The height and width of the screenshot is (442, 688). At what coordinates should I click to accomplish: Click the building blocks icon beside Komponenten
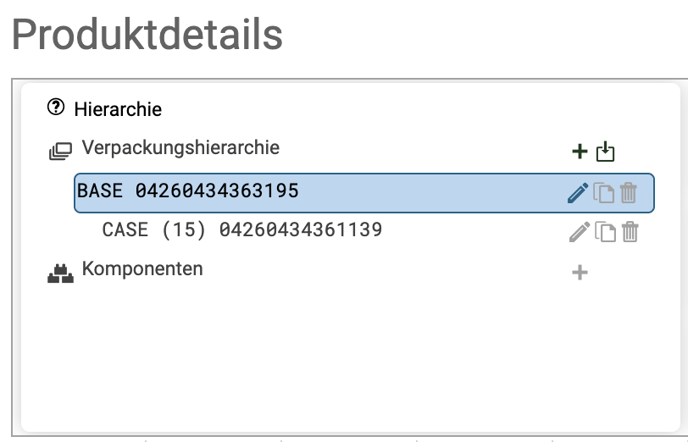click(61, 273)
